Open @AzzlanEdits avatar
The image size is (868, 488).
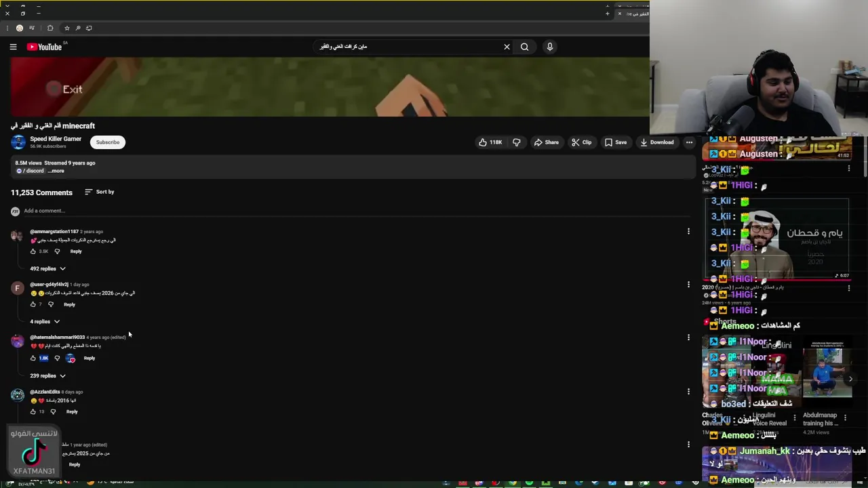(x=17, y=395)
